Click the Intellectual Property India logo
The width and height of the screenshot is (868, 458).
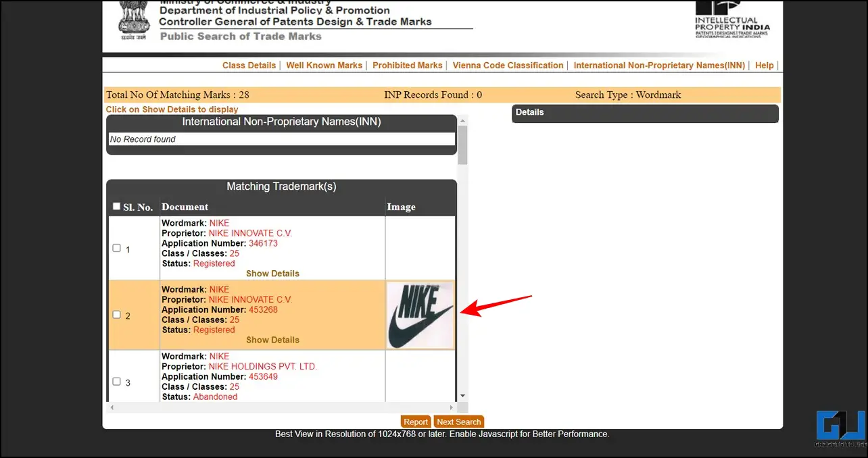(x=732, y=19)
